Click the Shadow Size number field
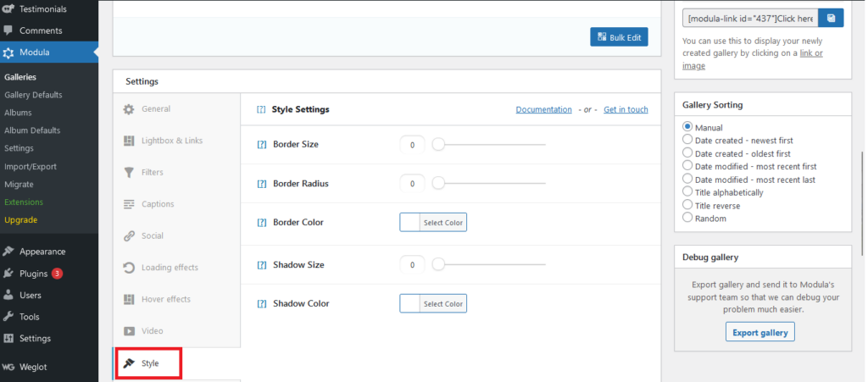The image size is (868, 382). (412, 265)
